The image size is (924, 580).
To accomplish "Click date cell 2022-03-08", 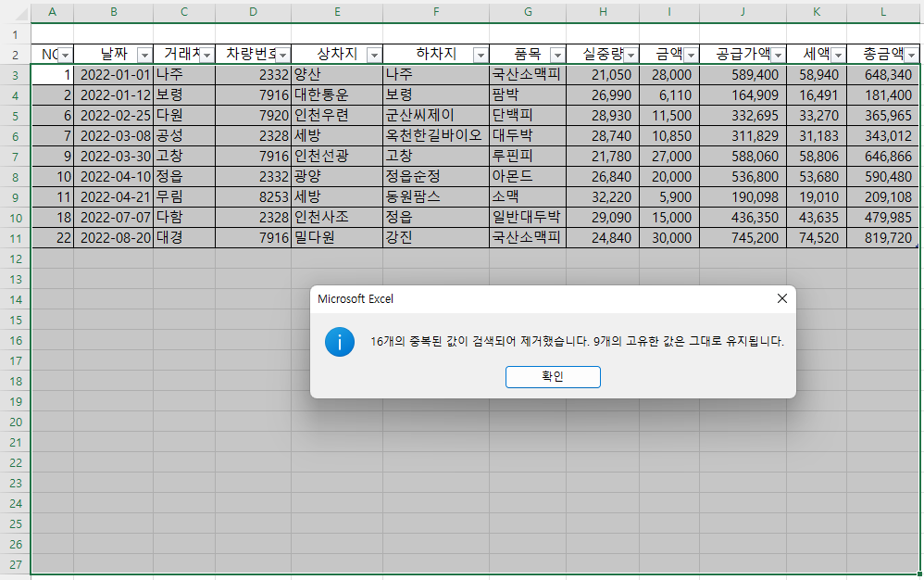I will point(114,136).
